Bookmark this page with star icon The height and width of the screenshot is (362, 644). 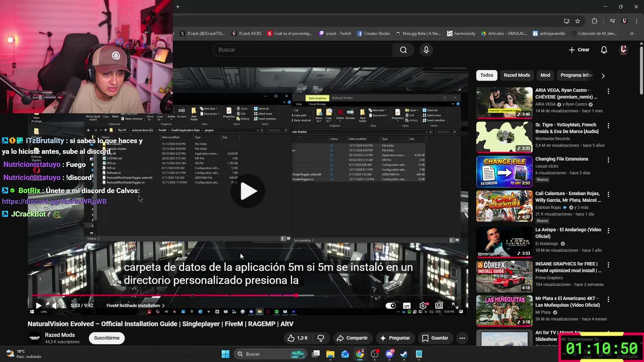(x=578, y=21)
